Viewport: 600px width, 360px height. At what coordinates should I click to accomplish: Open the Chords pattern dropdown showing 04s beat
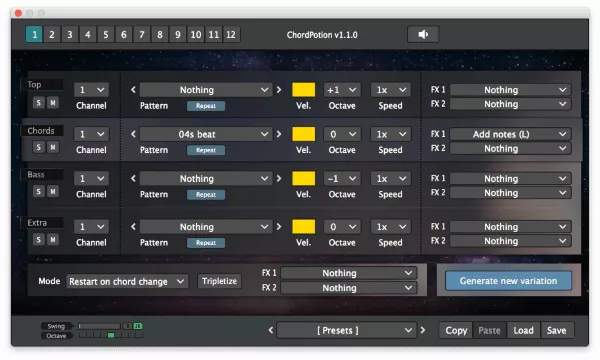click(206, 134)
